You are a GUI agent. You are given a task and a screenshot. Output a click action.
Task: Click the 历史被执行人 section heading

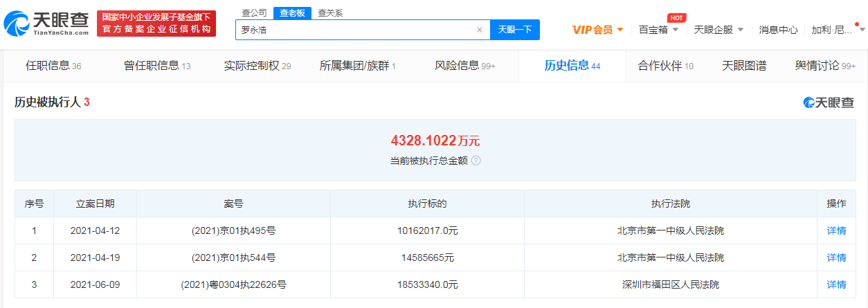52,102
